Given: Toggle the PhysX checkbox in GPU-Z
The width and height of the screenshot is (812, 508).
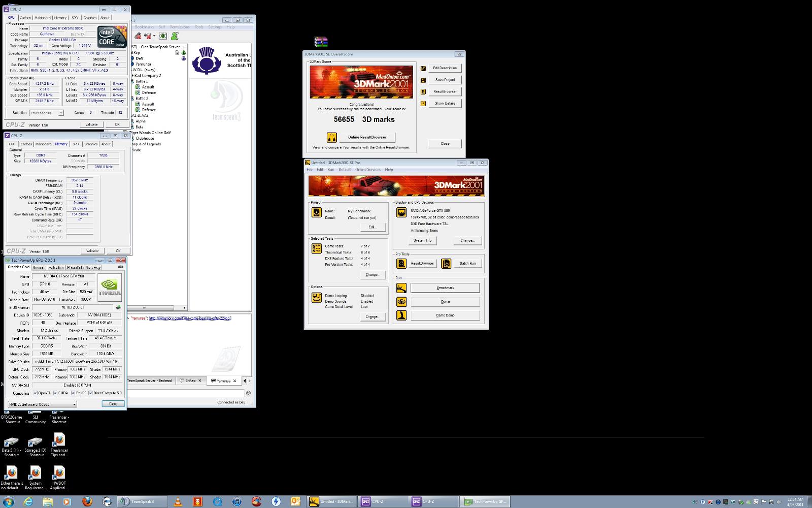Looking at the screenshot, I should pyautogui.click(x=73, y=393).
